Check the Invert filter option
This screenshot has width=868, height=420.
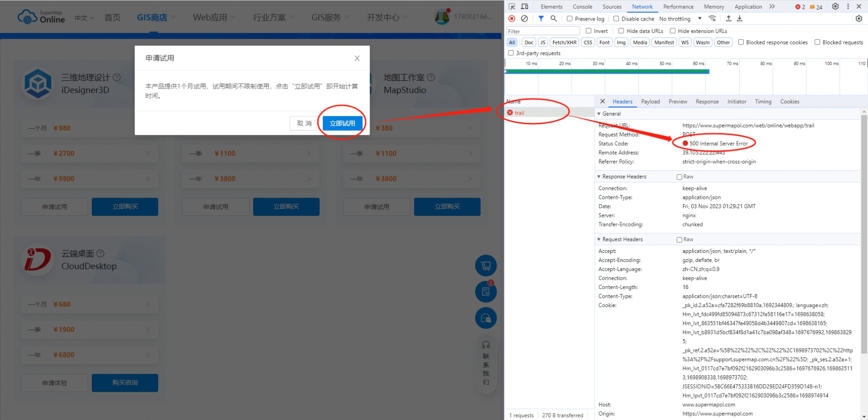click(588, 31)
